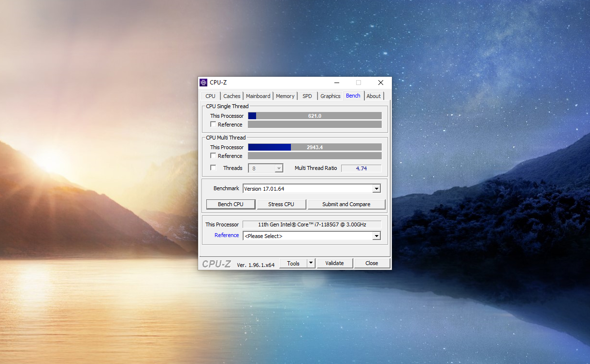
Task: Click the Benchmark label
Action: 226,188
